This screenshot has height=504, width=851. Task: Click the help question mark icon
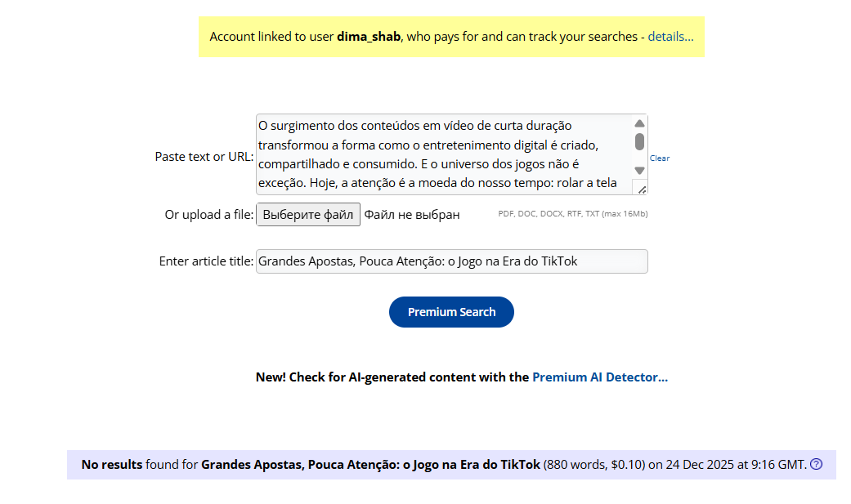coord(816,465)
